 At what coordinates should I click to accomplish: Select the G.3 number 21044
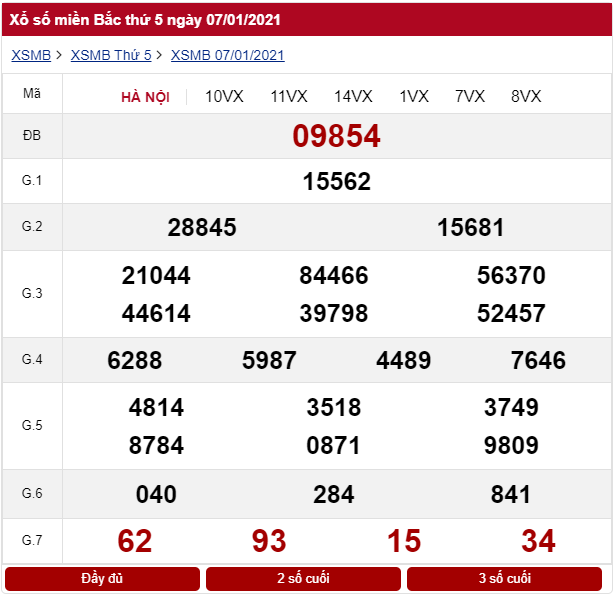click(x=156, y=275)
